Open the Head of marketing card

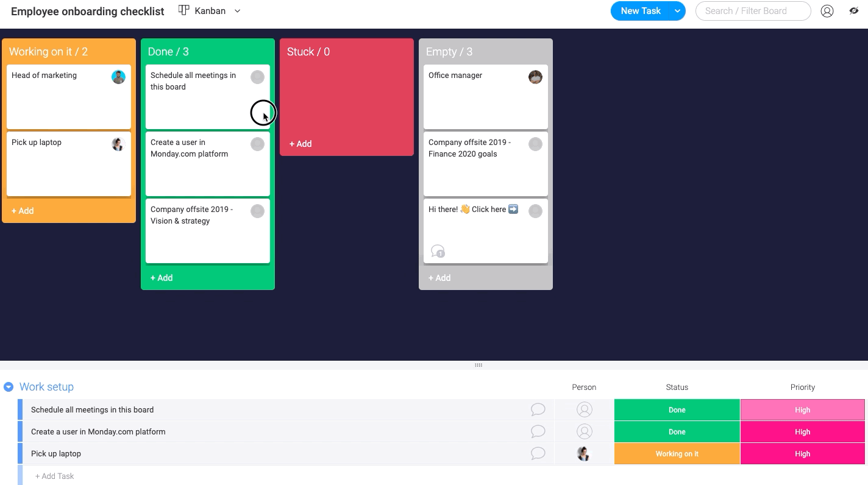[x=69, y=97]
